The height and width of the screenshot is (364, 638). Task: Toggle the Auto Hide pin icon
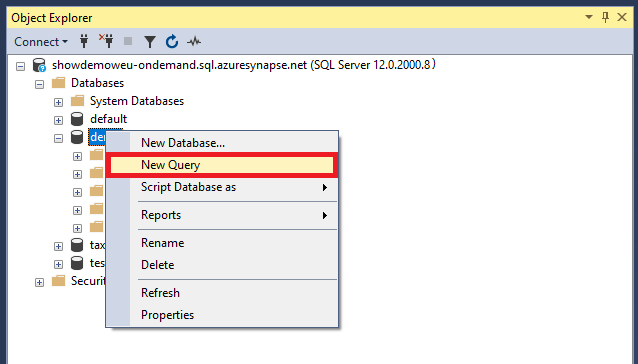click(605, 17)
